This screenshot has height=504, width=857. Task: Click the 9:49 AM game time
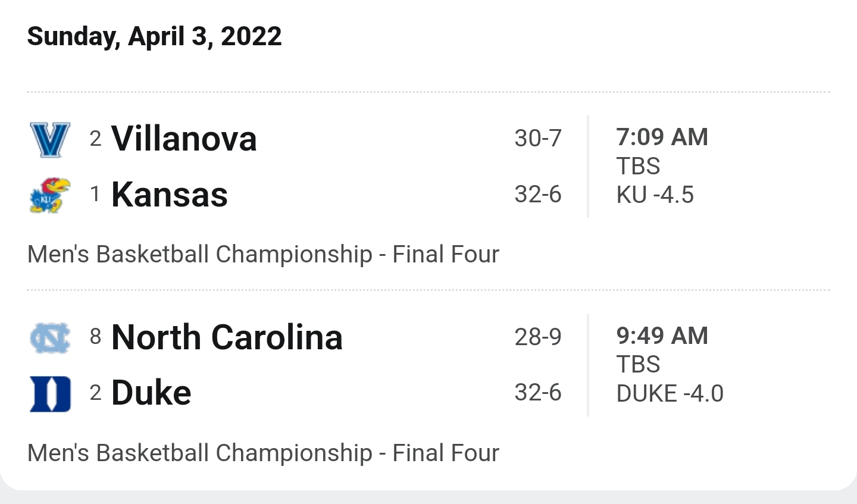pyautogui.click(x=662, y=336)
